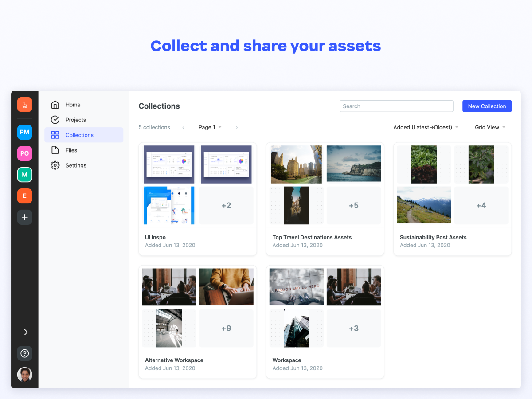Select the green M workspace avatar

pos(25,175)
